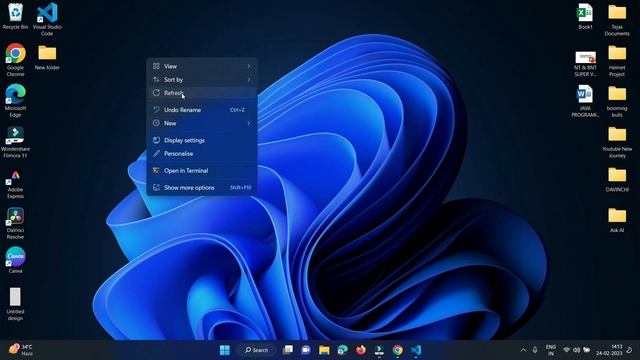Switch to Chrome in the taskbar

pyautogui.click(x=398, y=350)
